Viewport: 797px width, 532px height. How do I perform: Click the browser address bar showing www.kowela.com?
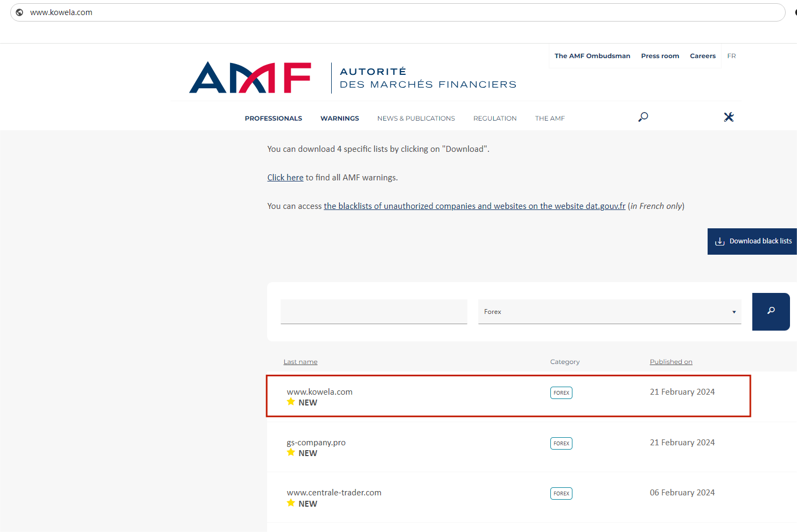[x=397, y=12]
